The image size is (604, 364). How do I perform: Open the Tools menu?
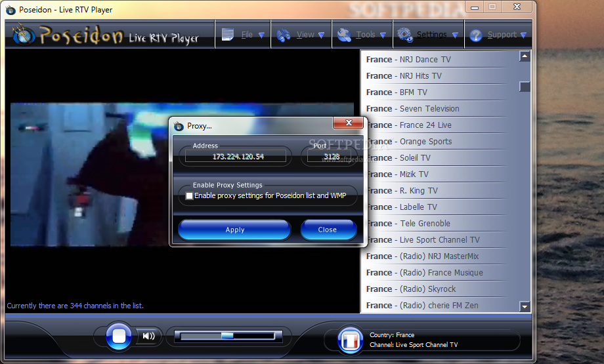pyautogui.click(x=362, y=35)
